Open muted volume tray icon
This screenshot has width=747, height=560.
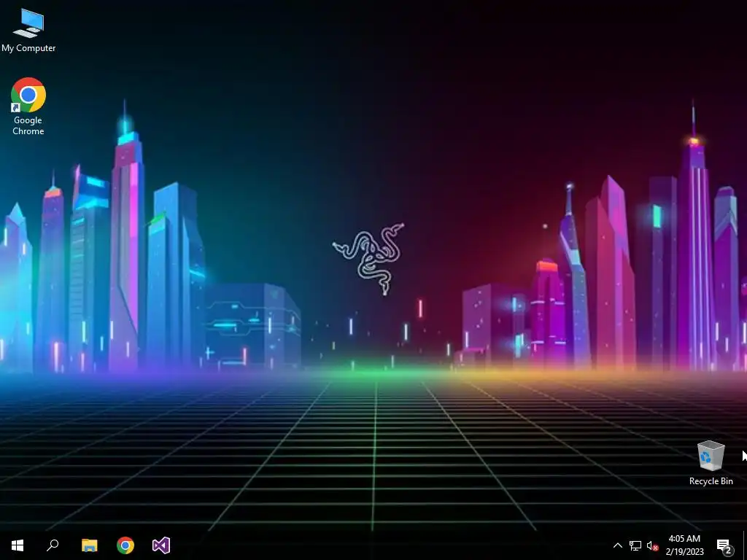652,545
